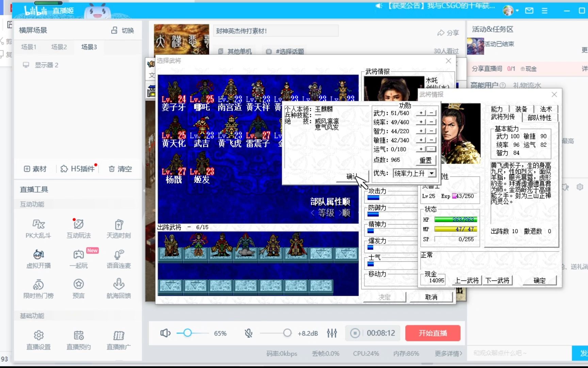588x368 pixels.
Task: Open 法术 tab in 武将情报
Action: (x=545, y=109)
